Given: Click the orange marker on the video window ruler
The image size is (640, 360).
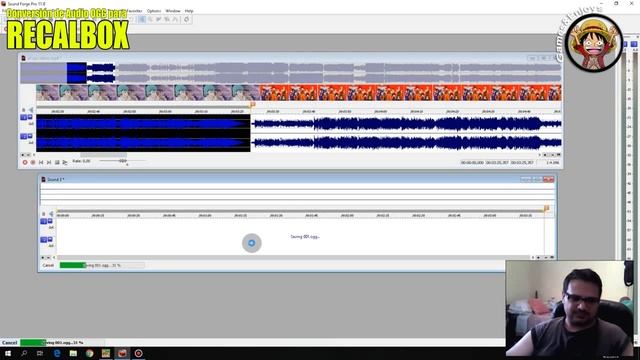Looking at the screenshot, I should pyautogui.click(x=253, y=105).
